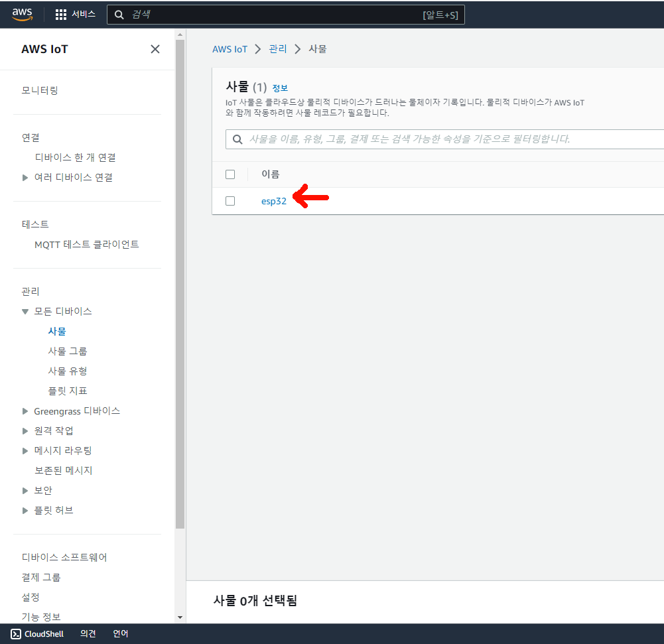Select 플릿 지표 in the sidebar
664x644 pixels.
click(x=68, y=391)
